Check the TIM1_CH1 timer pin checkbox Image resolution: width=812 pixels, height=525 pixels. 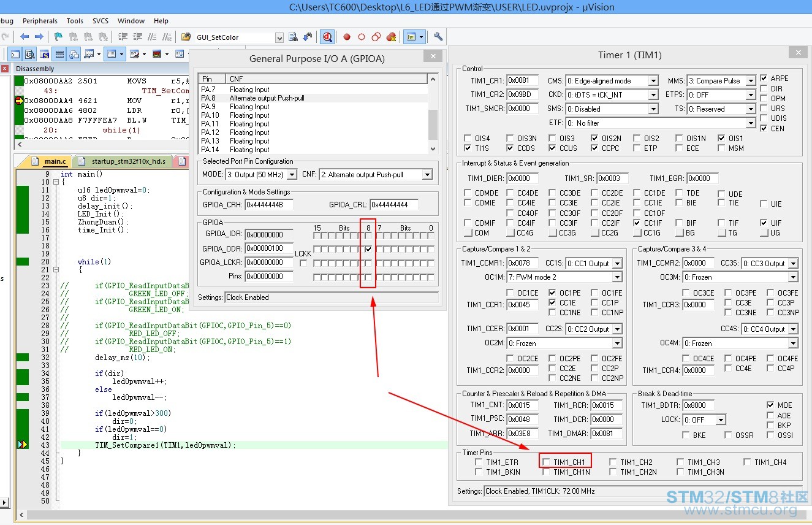[x=546, y=462]
